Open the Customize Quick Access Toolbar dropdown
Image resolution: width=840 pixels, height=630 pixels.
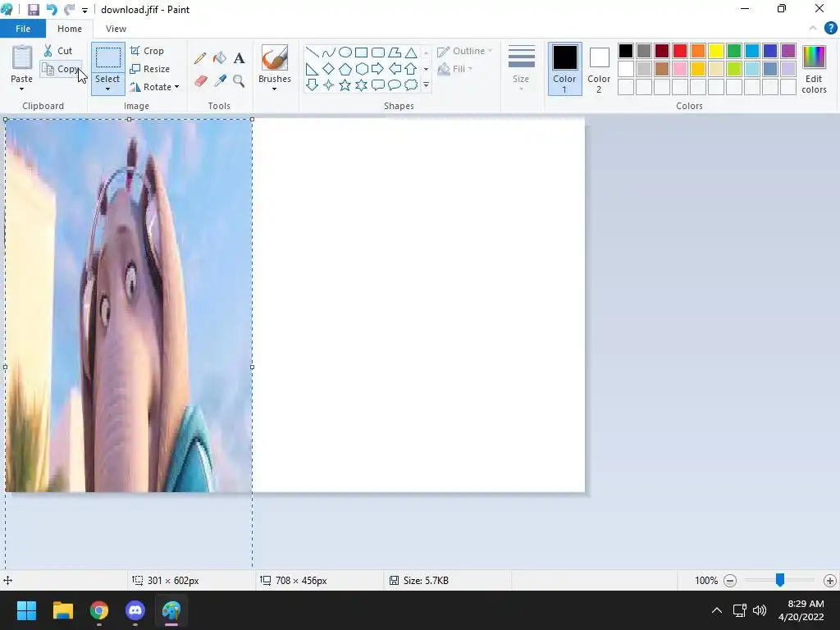[84, 10]
